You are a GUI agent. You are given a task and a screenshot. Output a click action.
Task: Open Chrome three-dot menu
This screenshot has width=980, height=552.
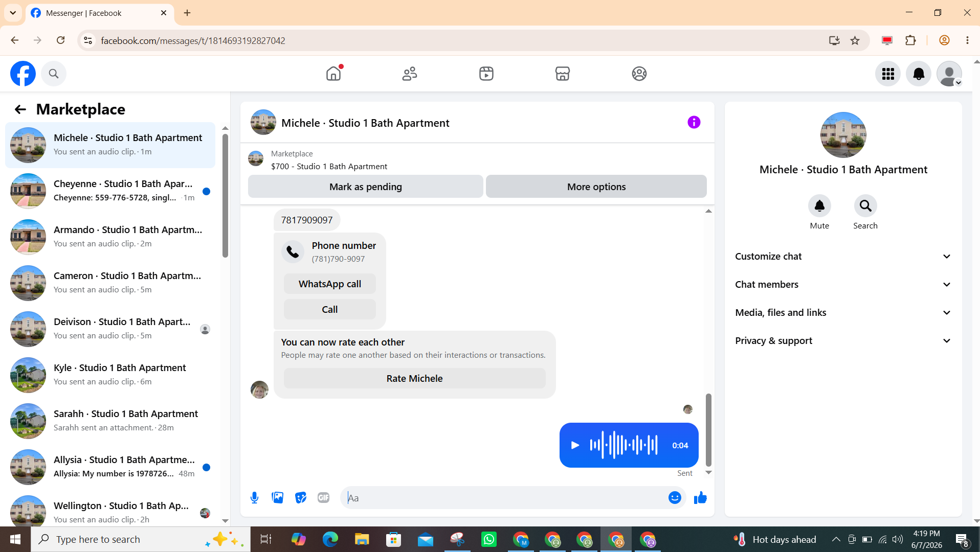(x=967, y=40)
